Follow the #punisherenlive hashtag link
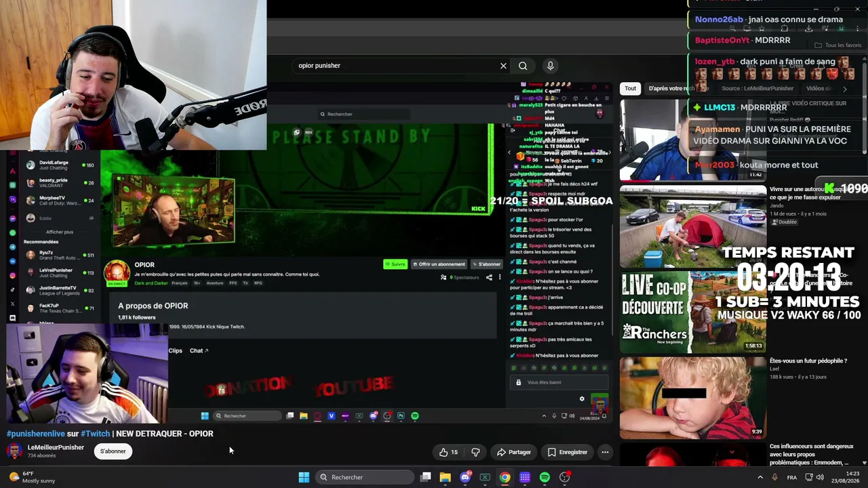 [x=36, y=434]
